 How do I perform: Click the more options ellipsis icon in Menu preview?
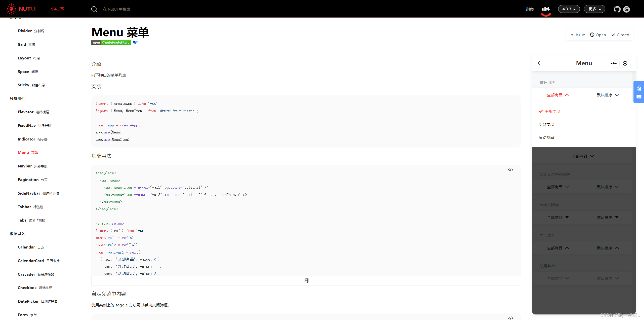614,63
